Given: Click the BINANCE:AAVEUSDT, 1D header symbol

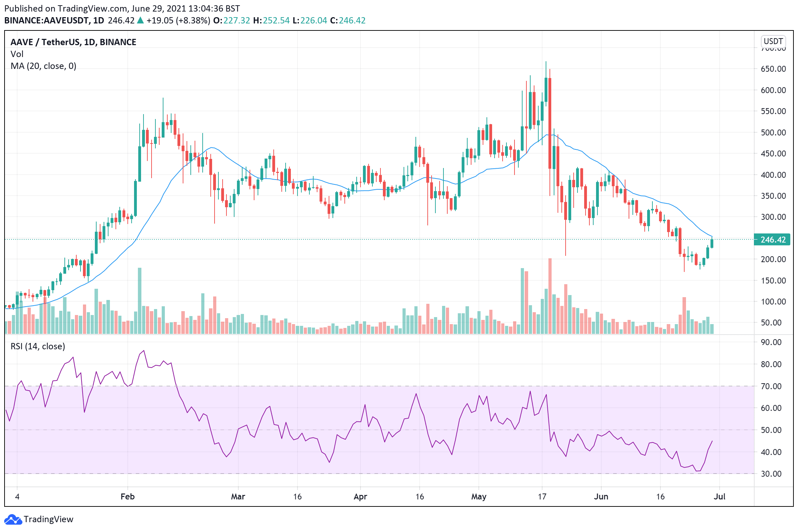Looking at the screenshot, I should pos(54,20).
